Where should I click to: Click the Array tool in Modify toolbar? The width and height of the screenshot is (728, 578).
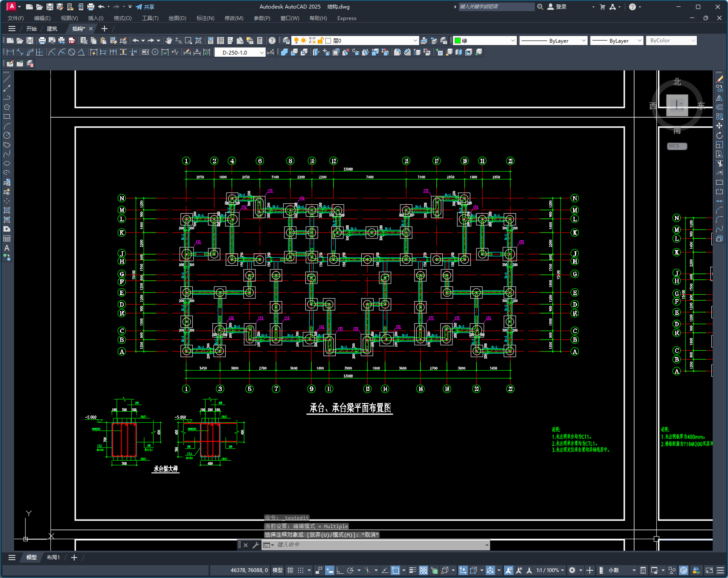point(719,116)
